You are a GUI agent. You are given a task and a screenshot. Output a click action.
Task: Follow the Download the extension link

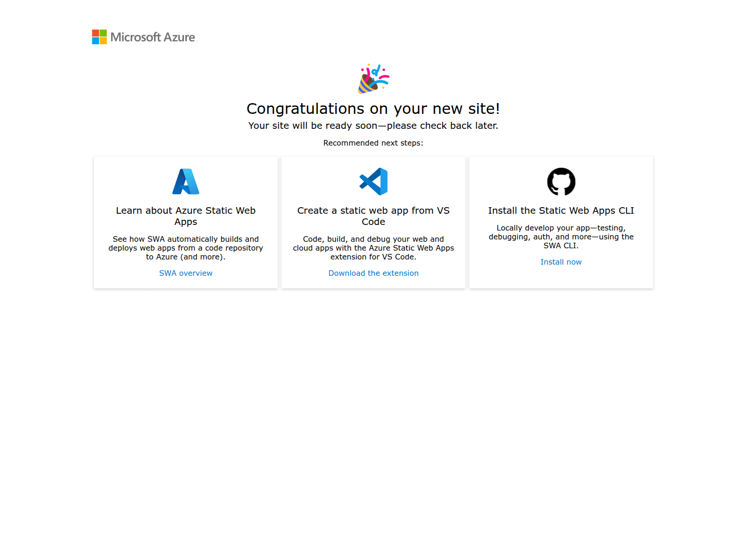tap(373, 273)
